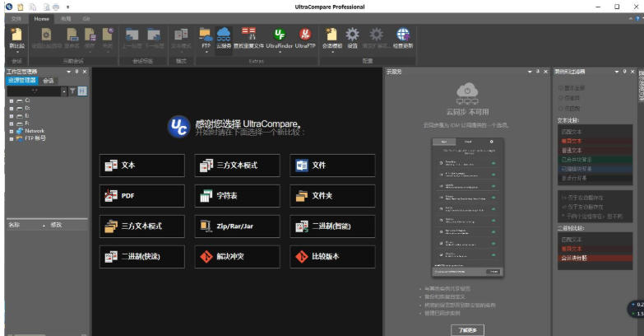The image size is (644, 336).
Task: Open the quick-access toolbar customize arrow
Action: pos(67,7)
